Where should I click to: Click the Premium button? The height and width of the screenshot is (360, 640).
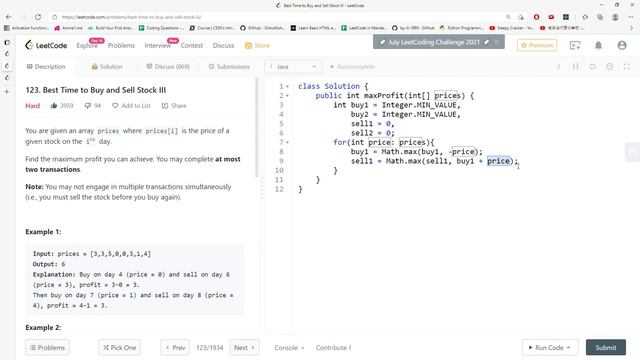pos(537,45)
